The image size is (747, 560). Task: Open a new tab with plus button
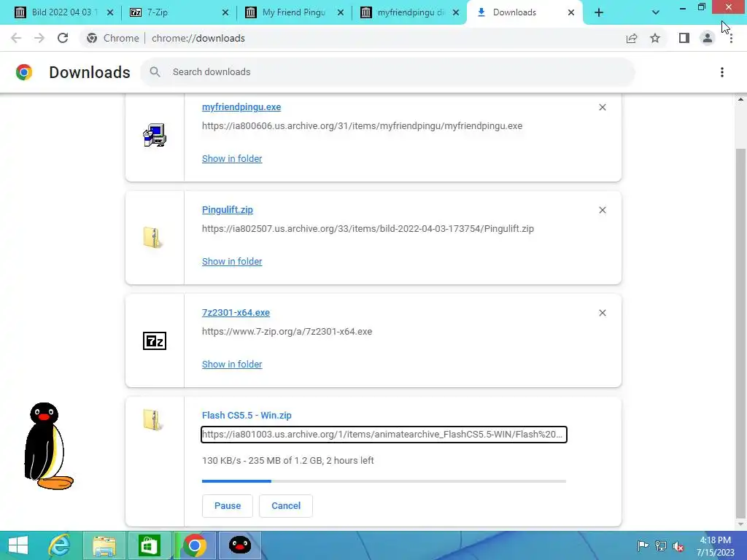click(599, 12)
